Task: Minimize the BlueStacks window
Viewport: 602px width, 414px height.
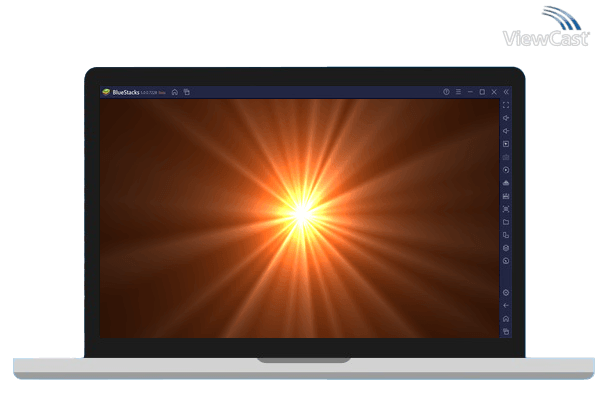Action: pos(470,92)
